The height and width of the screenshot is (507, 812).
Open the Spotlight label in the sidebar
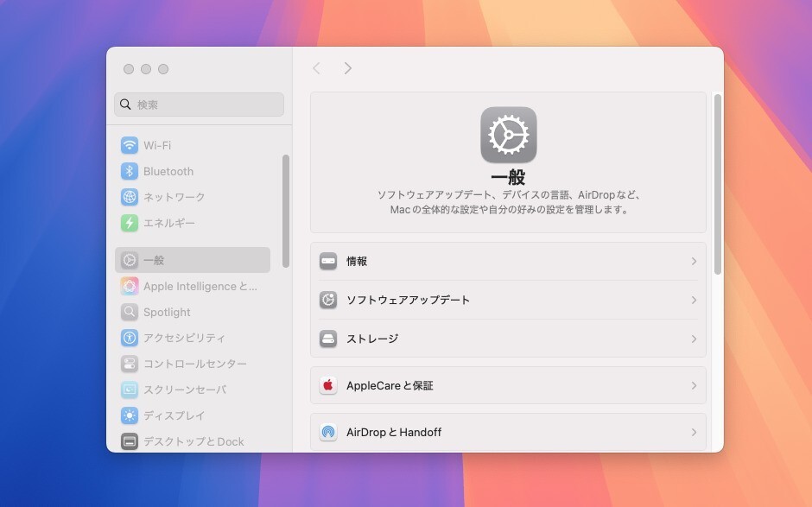[167, 313]
